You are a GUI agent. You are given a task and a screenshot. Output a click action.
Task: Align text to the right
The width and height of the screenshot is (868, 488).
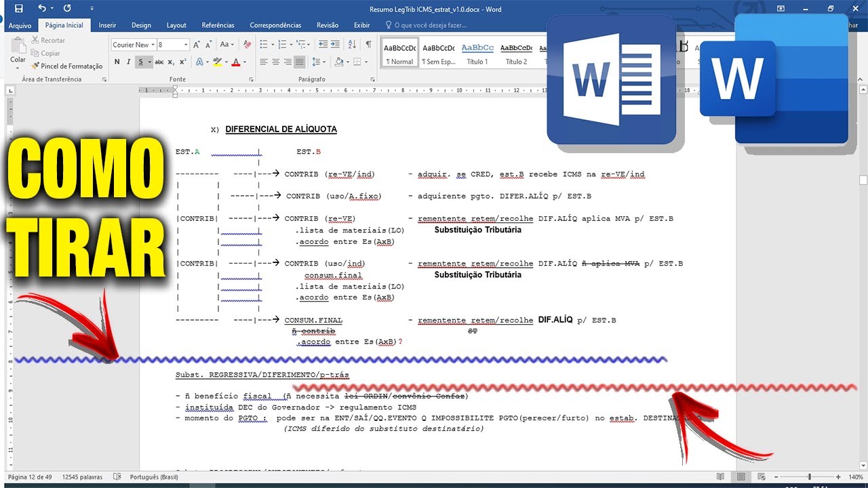(x=288, y=62)
